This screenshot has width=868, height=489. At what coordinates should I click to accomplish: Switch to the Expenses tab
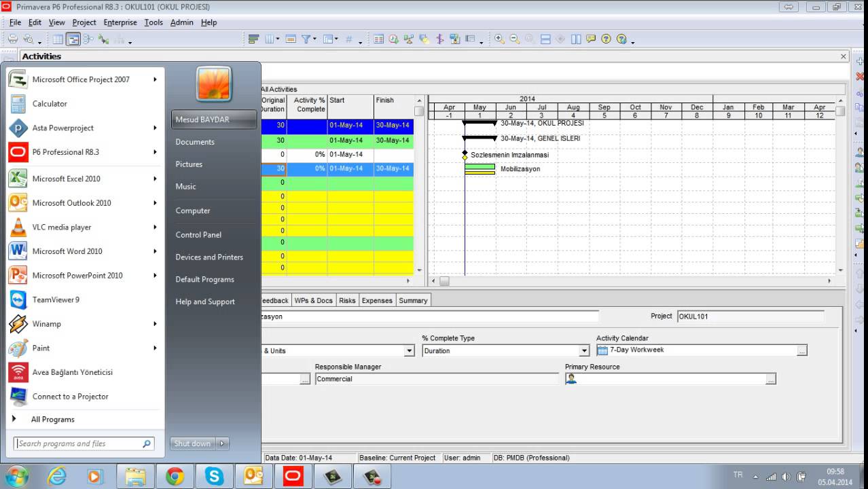point(377,300)
